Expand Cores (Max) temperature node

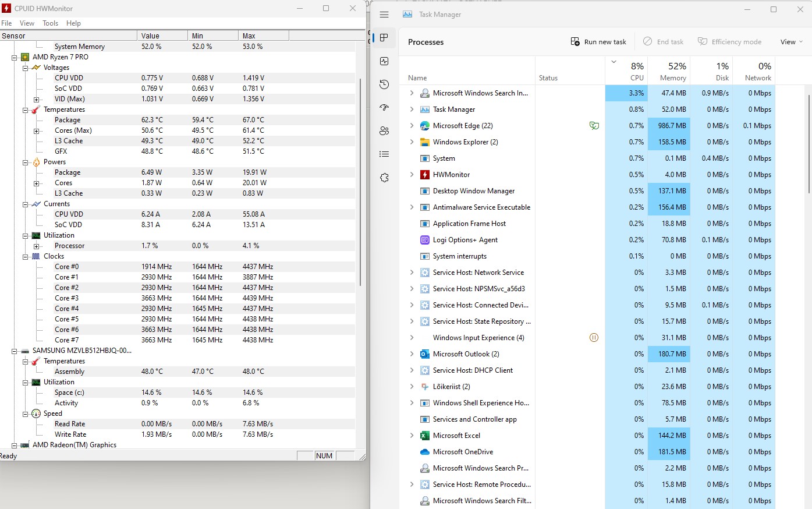click(x=36, y=130)
